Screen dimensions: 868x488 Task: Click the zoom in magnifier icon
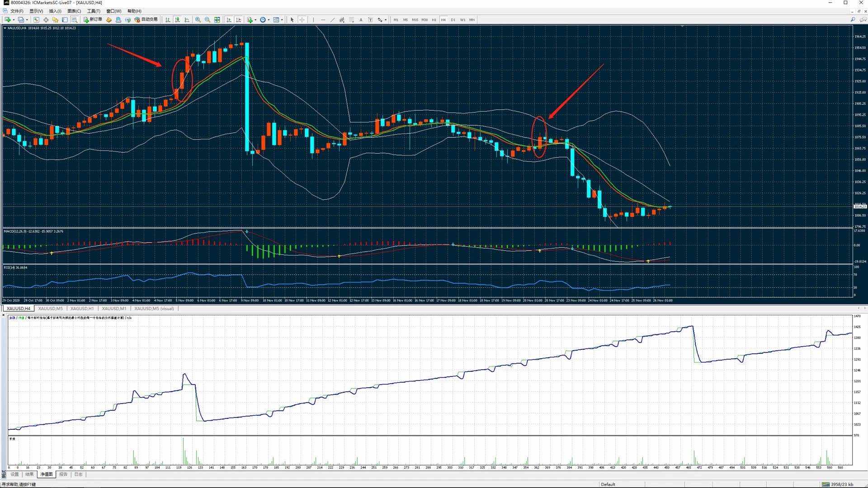click(198, 20)
